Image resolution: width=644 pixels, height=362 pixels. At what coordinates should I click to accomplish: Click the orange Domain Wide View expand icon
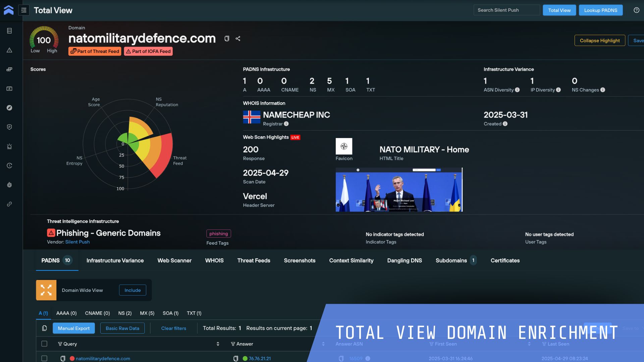tap(46, 290)
